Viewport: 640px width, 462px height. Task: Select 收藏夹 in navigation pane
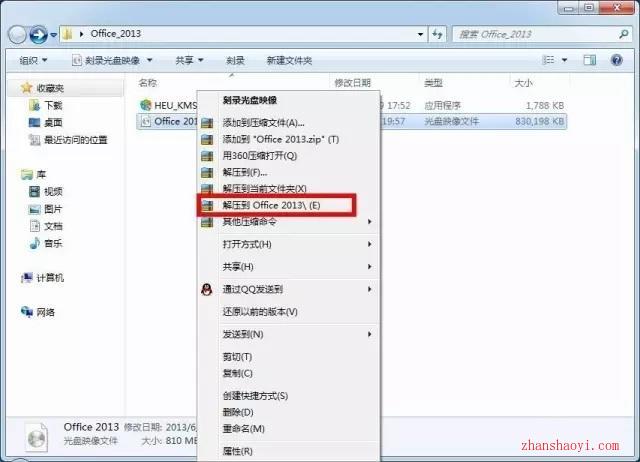point(50,88)
